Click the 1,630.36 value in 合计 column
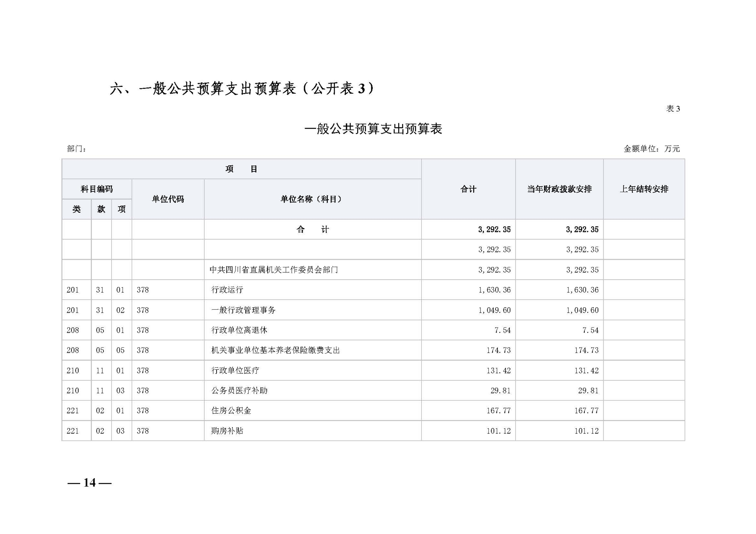 tap(494, 290)
